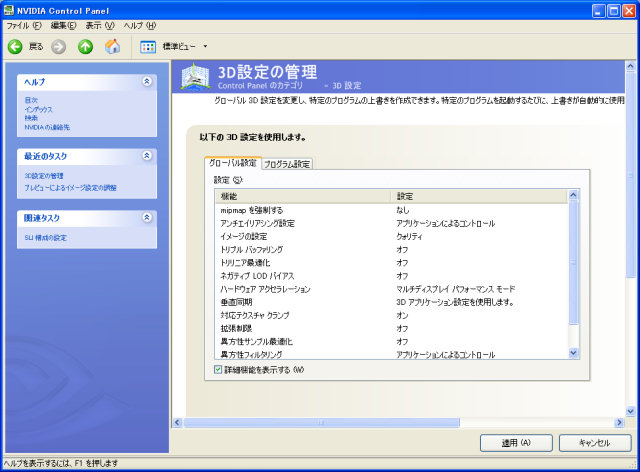Viewport: 640px width, 472px height.
Task: Select the mipmap を強制する row
Action: pyautogui.click(x=391, y=210)
